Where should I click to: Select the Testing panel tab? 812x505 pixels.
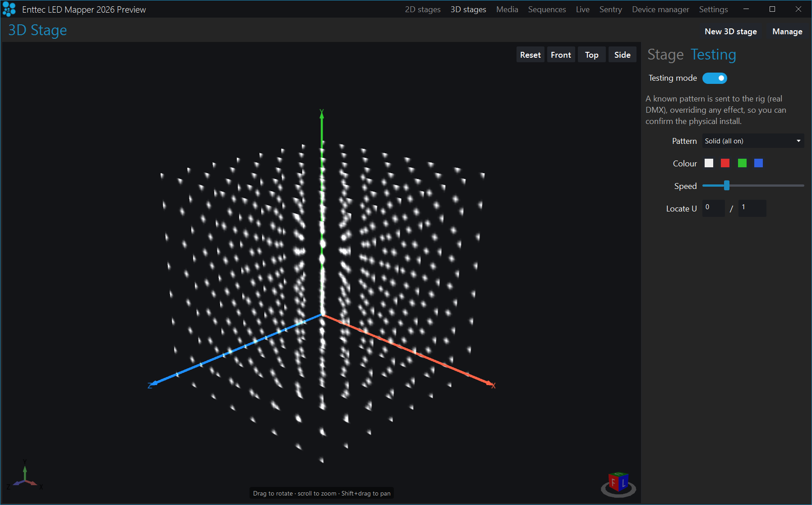click(x=713, y=55)
